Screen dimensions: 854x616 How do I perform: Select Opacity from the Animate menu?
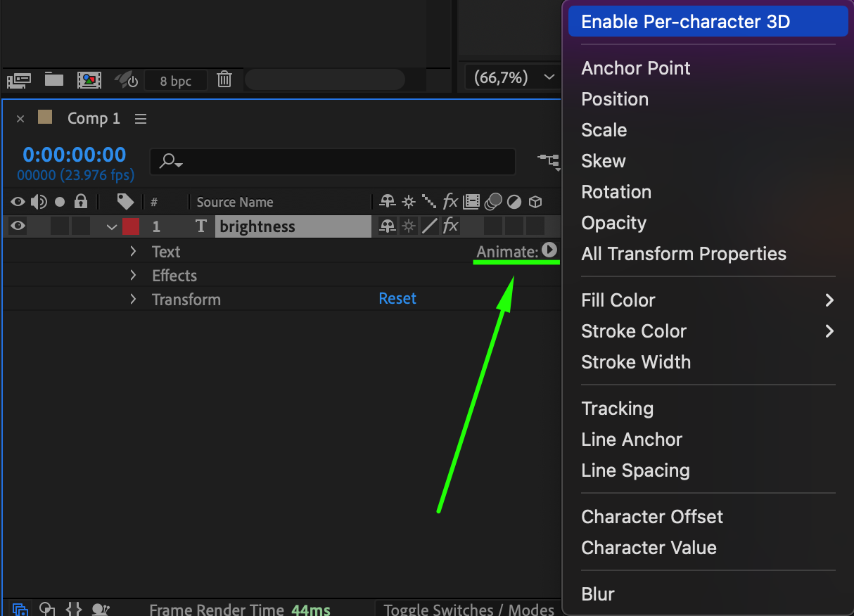(613, 223)
